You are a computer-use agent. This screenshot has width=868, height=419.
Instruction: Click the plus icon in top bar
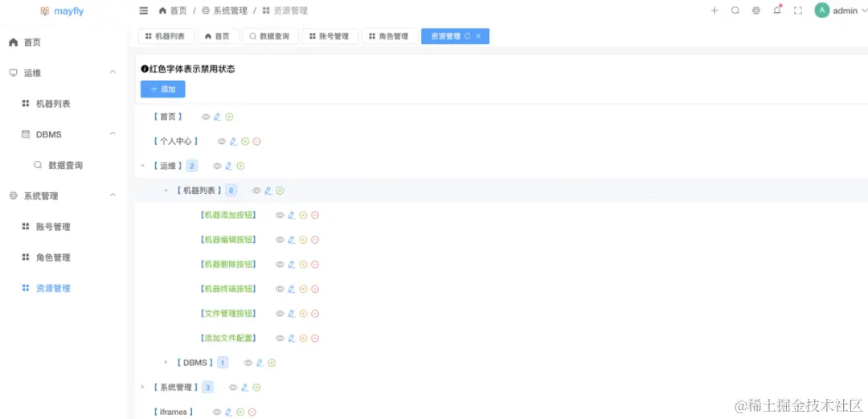click(714, 10)
